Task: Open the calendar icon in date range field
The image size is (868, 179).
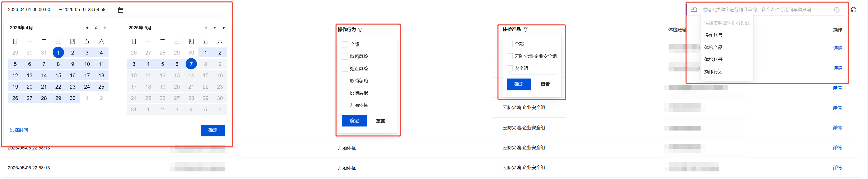Action: [121, 10]
